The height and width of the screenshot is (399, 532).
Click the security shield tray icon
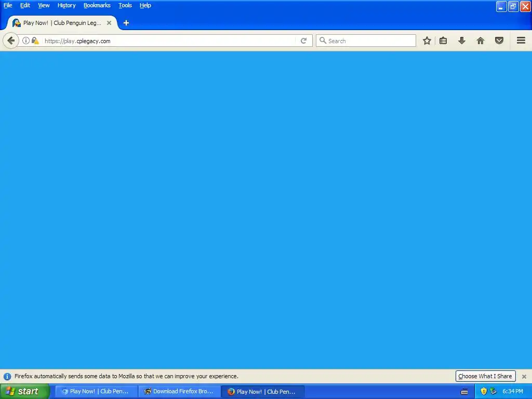(x=484, y=391)
